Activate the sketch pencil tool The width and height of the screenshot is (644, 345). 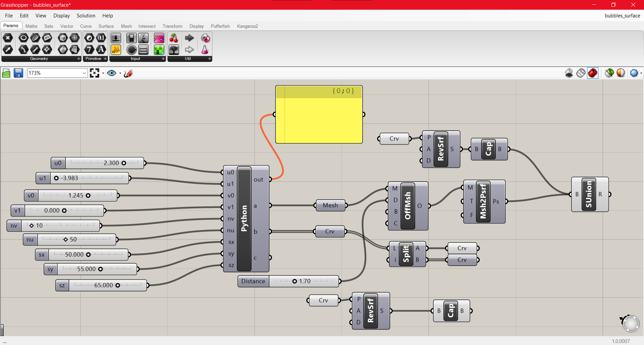tap(128, 73)
